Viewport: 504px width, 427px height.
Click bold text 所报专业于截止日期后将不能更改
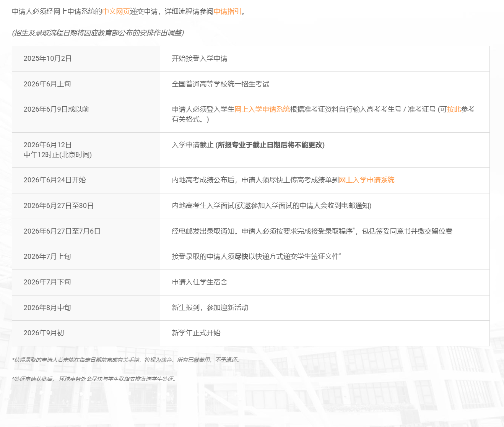click(x=270, y=145)
